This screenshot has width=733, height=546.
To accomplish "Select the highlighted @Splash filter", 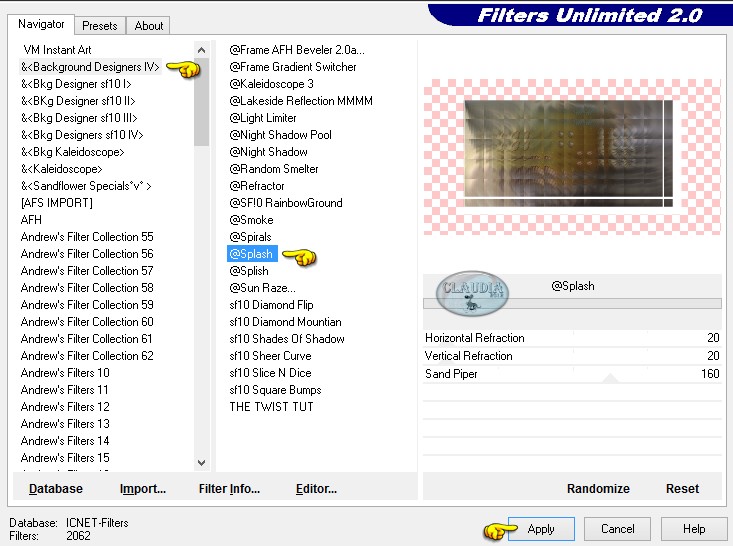I will click(x=251, y=254).
